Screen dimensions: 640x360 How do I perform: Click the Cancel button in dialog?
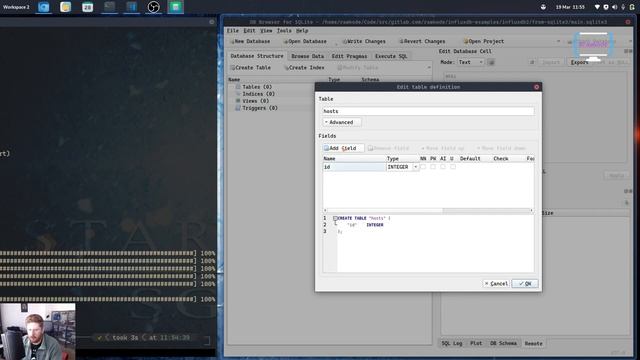496,284
